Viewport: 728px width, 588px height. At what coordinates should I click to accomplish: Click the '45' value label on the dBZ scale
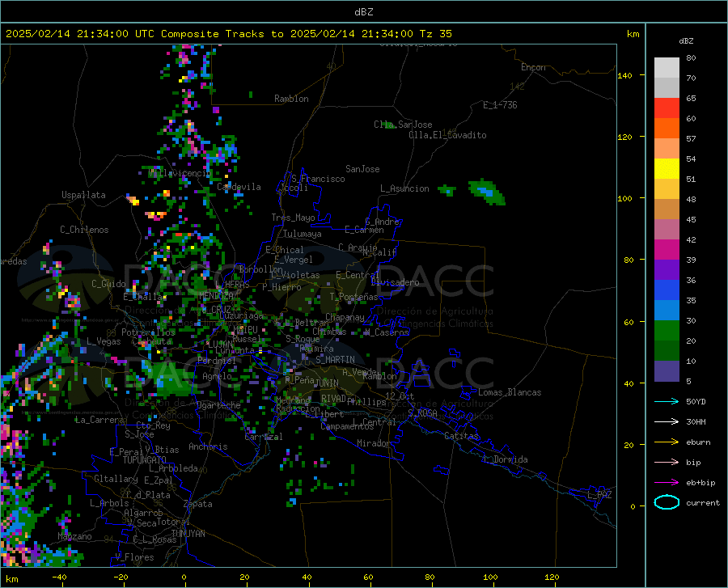point(691,219)
